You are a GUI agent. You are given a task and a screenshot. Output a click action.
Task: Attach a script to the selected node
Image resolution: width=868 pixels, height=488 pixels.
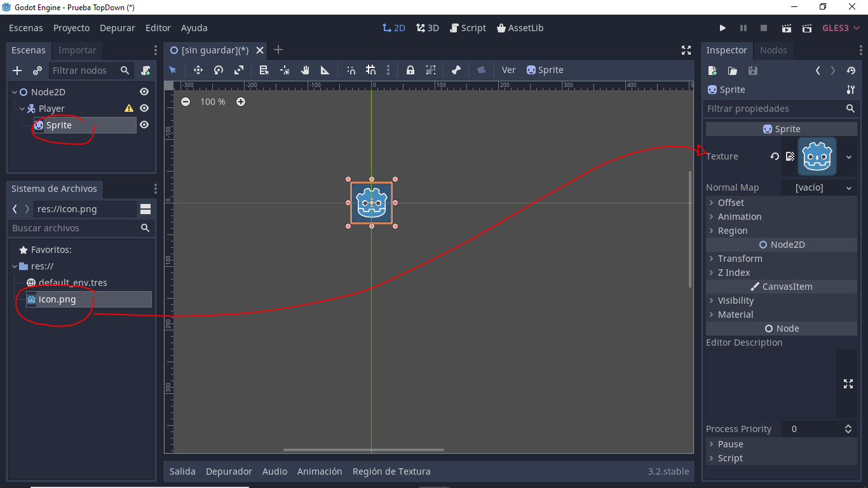(146, 71)
